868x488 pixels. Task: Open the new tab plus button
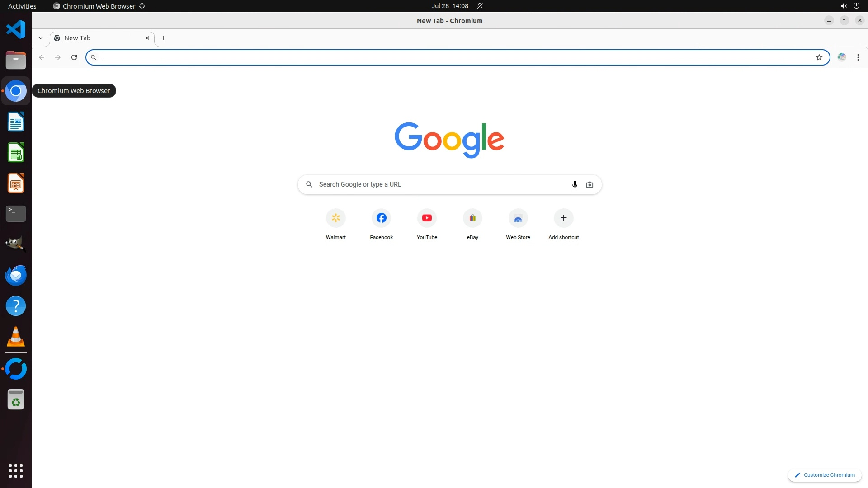[164, 38]
